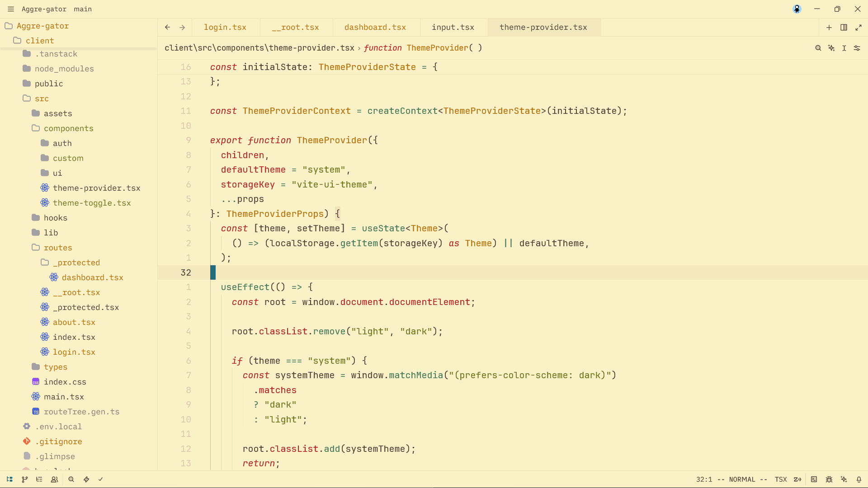The image size is (868, 488).
Task: Click the Zed edit prediction icon
Action: click(797, 479)
